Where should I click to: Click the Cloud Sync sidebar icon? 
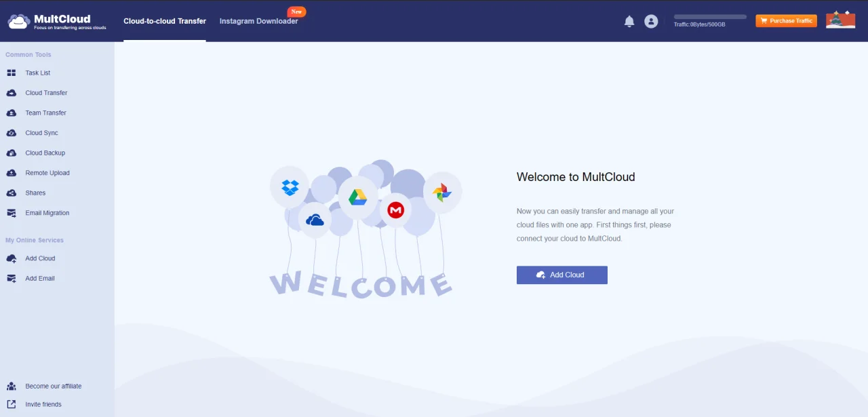12,133
